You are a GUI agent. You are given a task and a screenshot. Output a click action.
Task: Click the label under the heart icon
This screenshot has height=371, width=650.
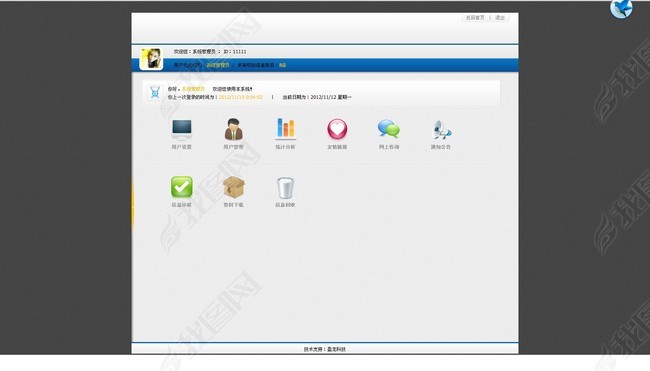(337, 147)
